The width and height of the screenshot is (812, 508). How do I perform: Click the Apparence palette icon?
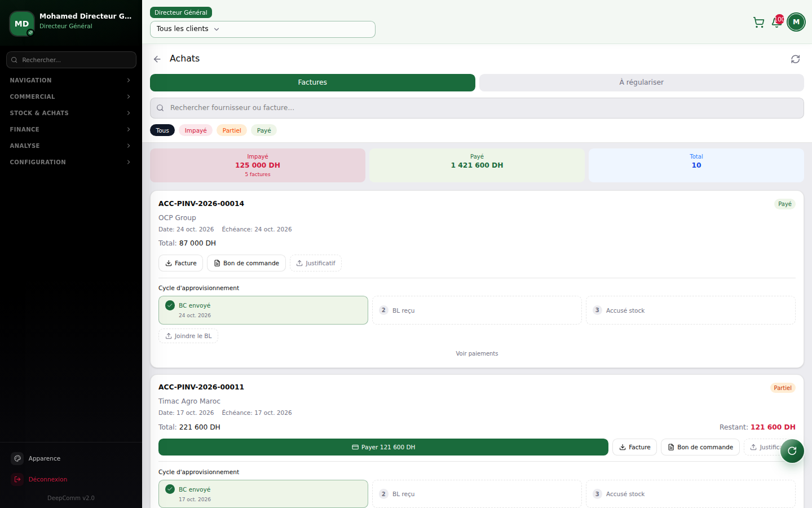tap(17, 458)
